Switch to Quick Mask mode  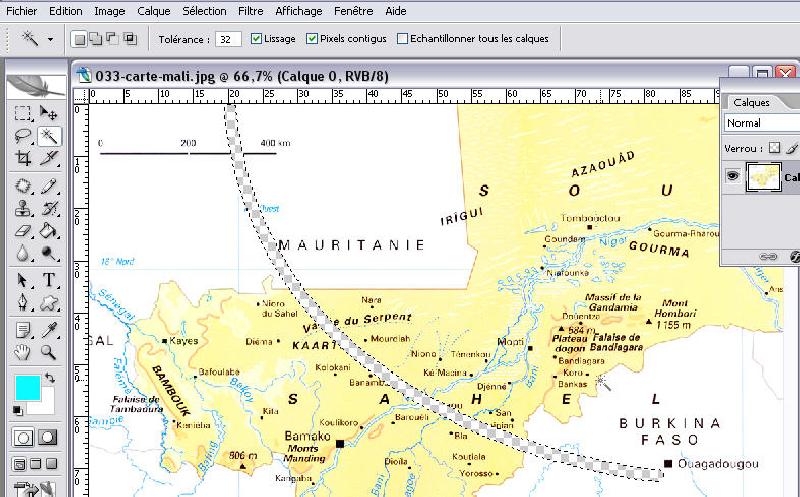(48, 438)
